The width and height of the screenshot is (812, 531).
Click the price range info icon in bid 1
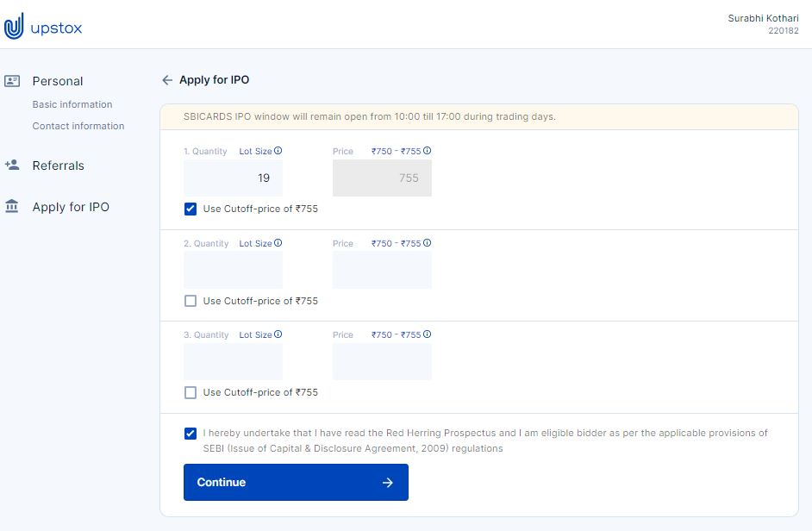[428, 151]
